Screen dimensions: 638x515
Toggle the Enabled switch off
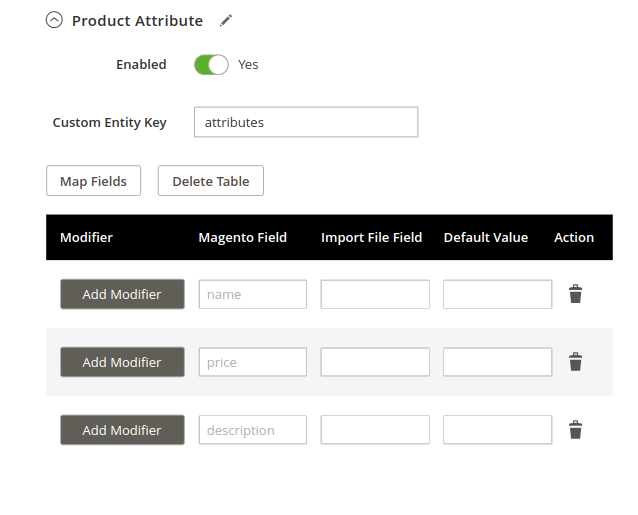(211, 65)
